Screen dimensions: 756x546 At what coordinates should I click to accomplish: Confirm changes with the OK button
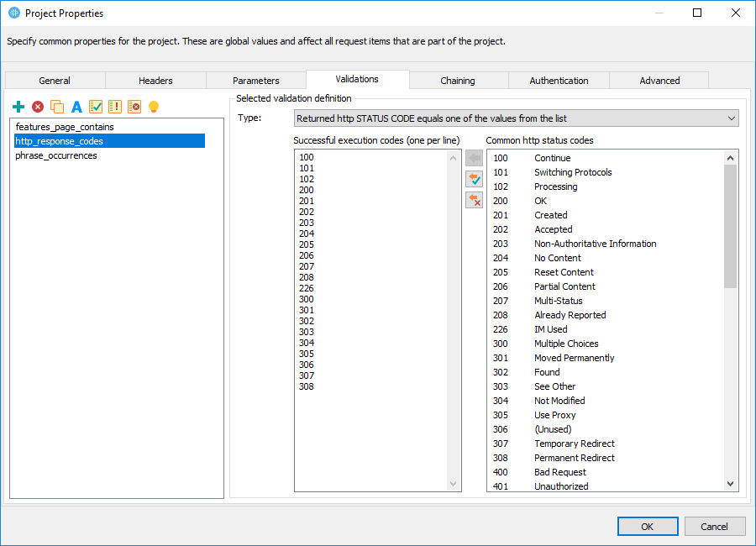pos(647,526)
